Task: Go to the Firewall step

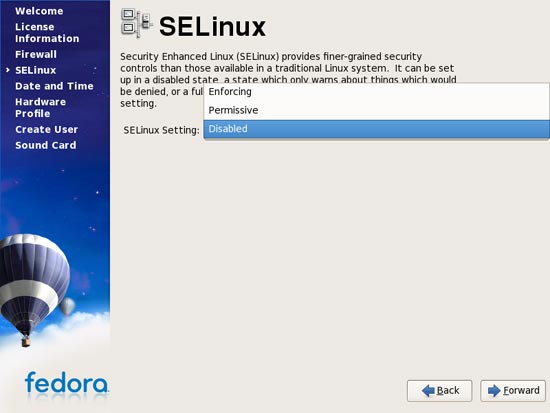Action: (36, 54)
